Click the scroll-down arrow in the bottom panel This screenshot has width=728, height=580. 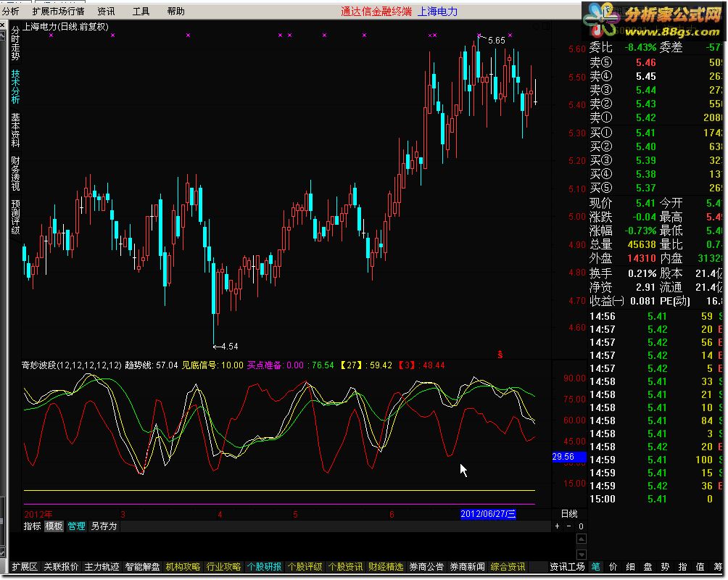(582, 555)
